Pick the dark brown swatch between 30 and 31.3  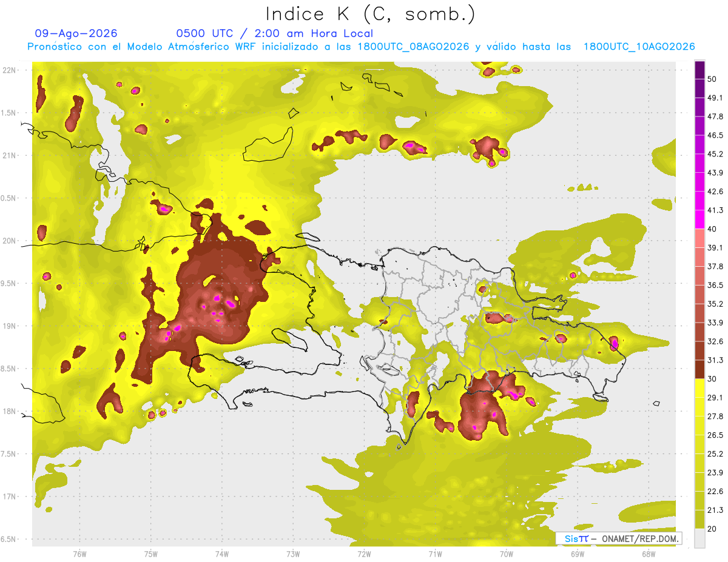[x=699, y=369]
